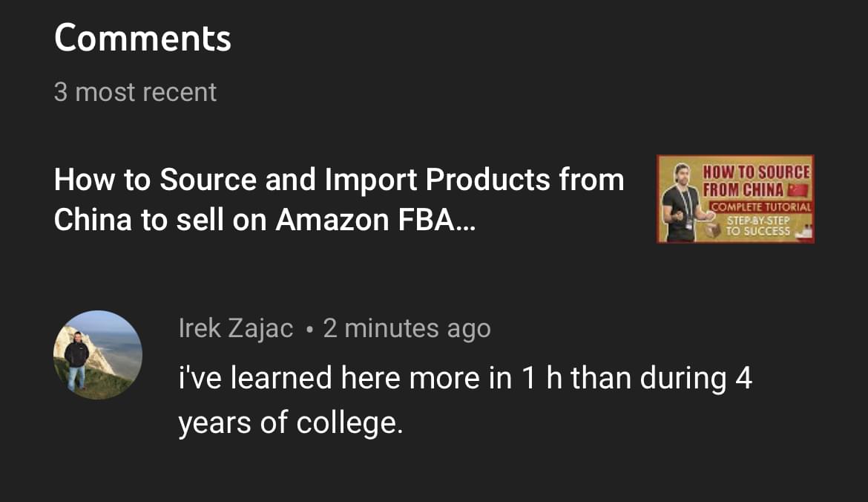
Task: Click the person standing in the avatar photo
Action: click(x=76, y=359)
